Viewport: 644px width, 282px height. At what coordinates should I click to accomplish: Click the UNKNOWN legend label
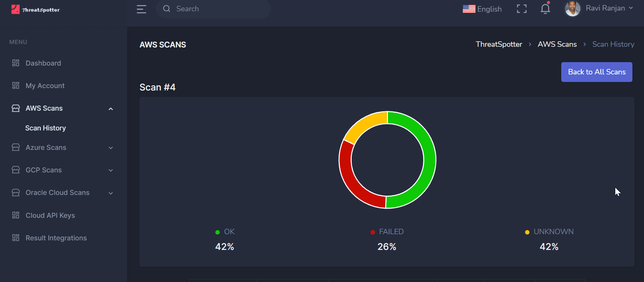tap(554, 232)
